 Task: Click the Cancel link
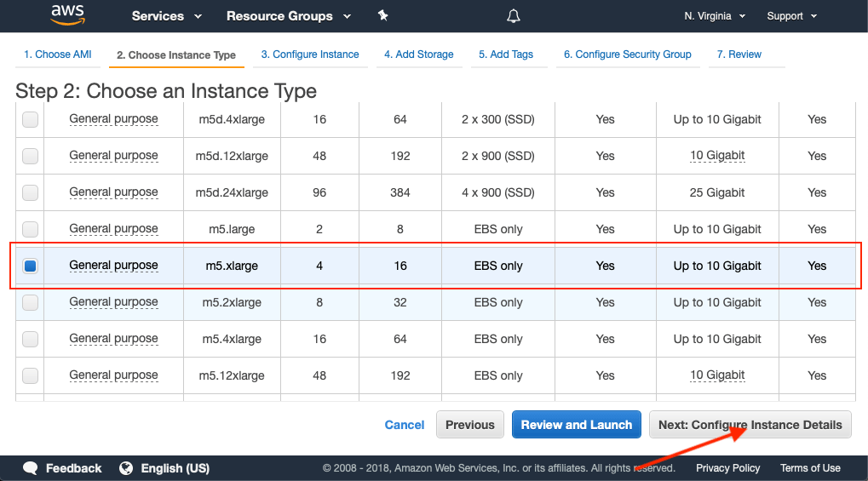[x=405, y=425]
